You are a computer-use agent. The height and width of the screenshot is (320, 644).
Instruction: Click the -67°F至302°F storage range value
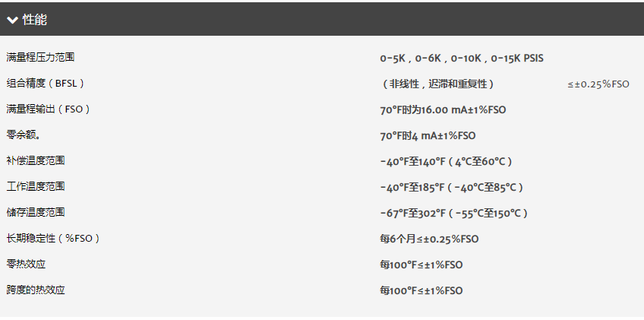(454, 214)
